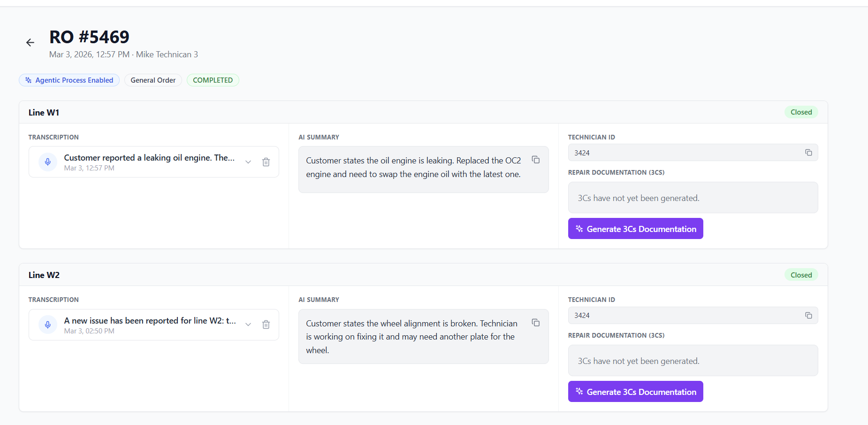The width and height of the screenshot is (868, 425).
Task: Copy the Line W2 AI summary
Action: [x=535, y=323]
